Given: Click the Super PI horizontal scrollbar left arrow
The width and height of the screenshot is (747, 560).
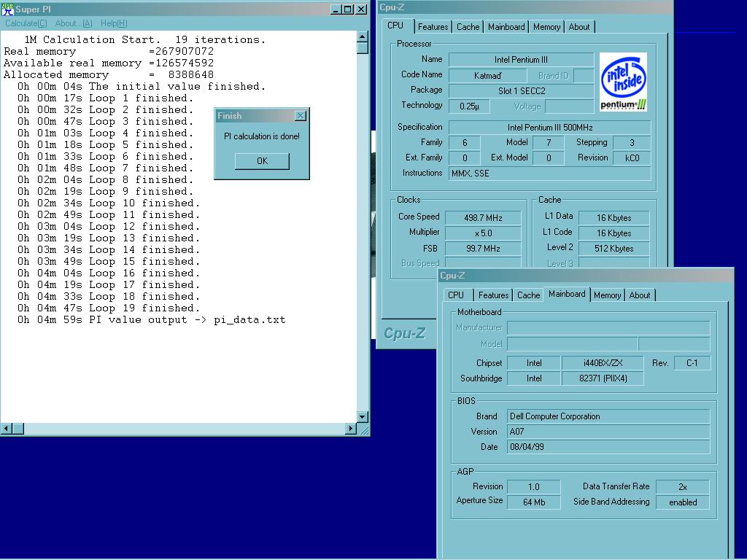Looking at the screenshot, I should click(6, 429).
